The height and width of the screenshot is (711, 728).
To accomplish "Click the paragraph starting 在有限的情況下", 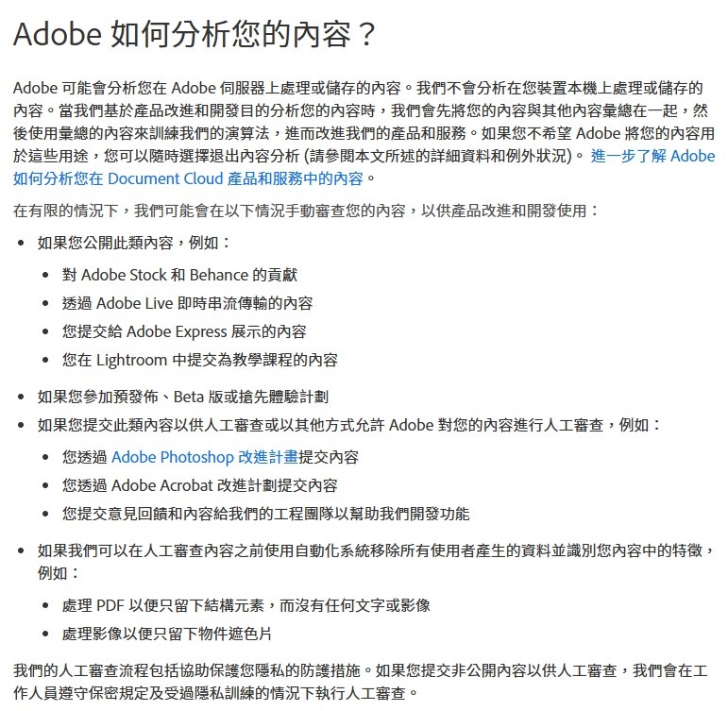I will click(307, 211).
